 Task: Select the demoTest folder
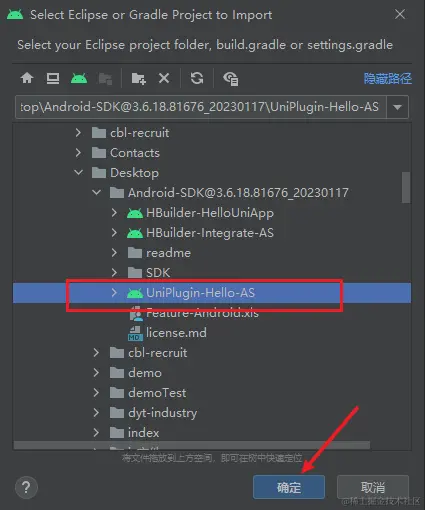coord(157,393)
